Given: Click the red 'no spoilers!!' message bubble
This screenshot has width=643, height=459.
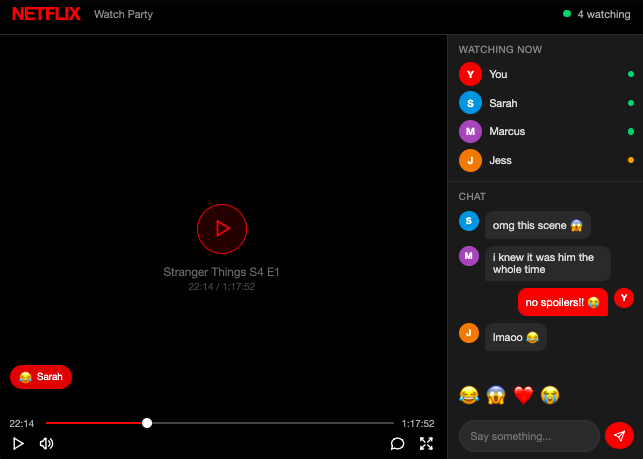Looking at the screenshot, I should tap(563, 302).
